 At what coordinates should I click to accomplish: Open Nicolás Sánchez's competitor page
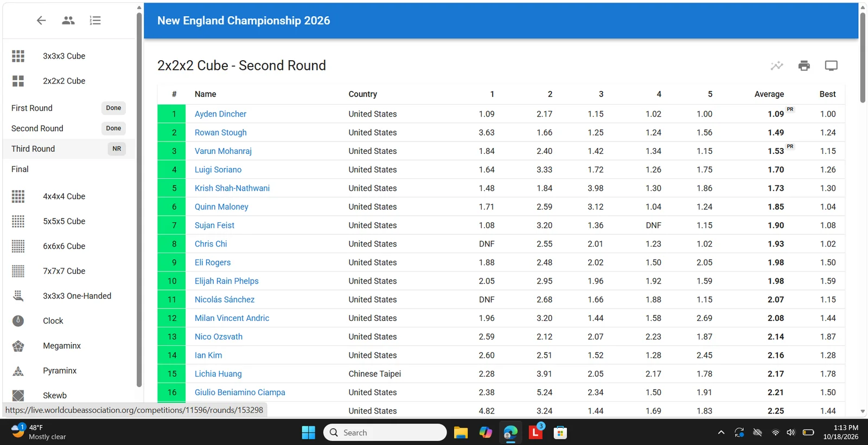click(225, 299)
